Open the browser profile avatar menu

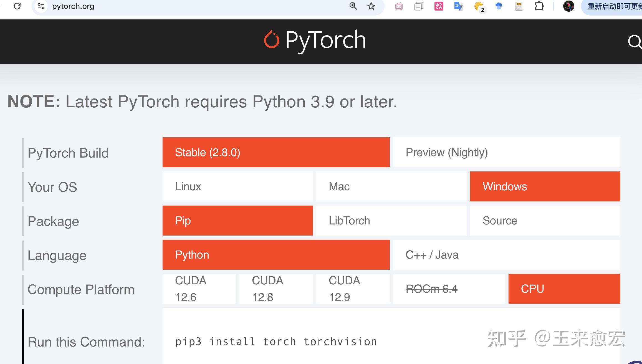click(569, 6)
